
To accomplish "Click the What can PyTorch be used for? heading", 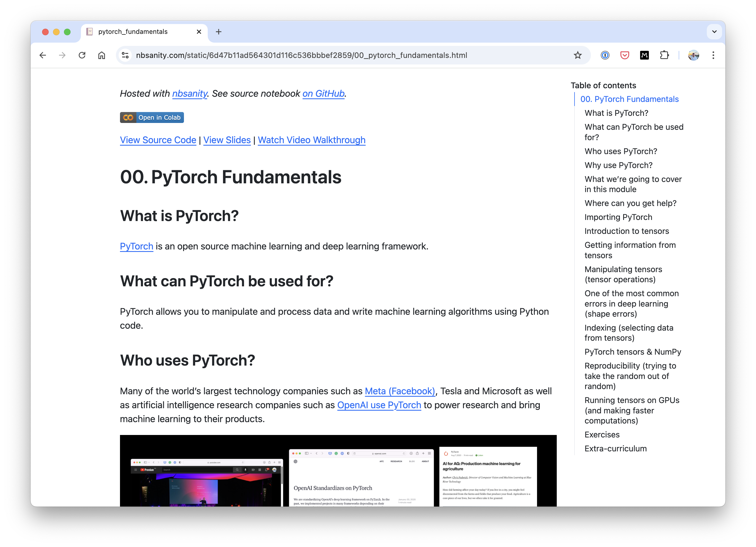I will click(x=227, y=281).
